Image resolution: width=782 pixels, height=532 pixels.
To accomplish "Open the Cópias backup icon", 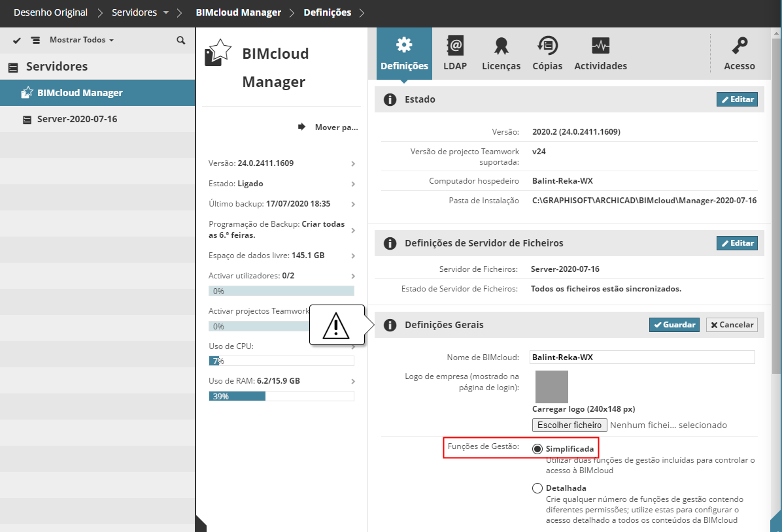I will 547,45.
